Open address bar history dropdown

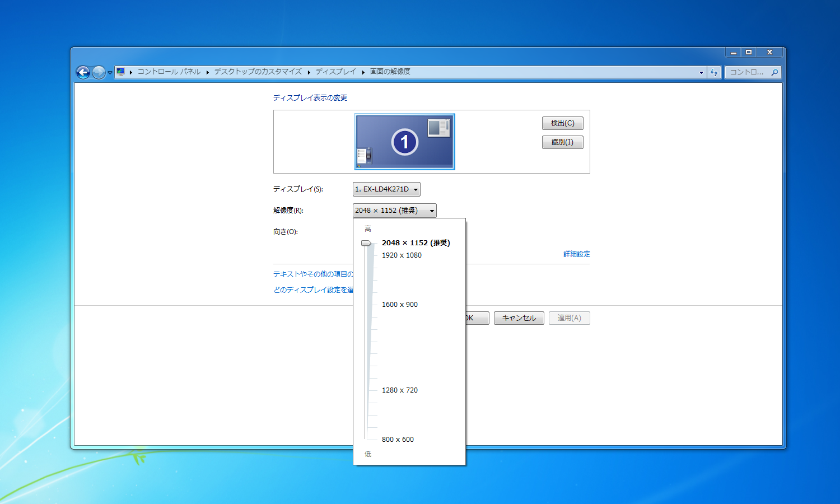click(x=701, y=72)
